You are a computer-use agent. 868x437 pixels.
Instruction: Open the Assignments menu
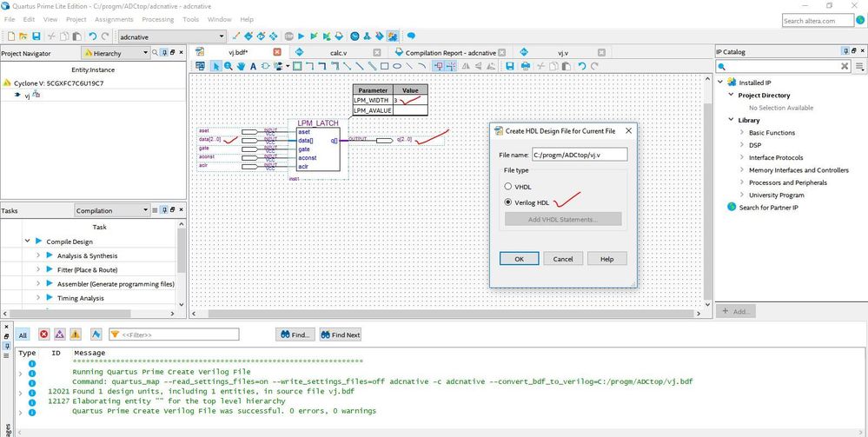114,19
